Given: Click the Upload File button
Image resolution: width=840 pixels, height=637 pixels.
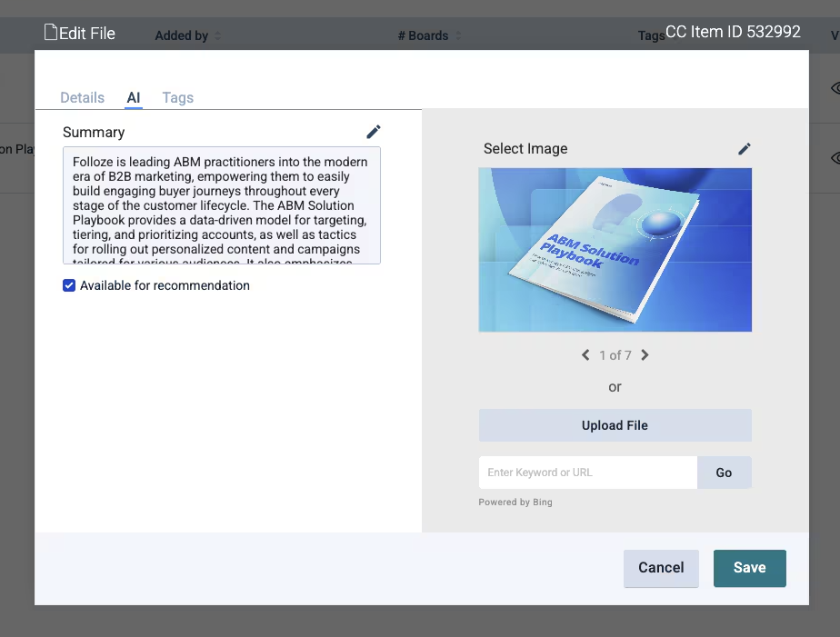Looking at the screenshot, I should pos(615,425).
